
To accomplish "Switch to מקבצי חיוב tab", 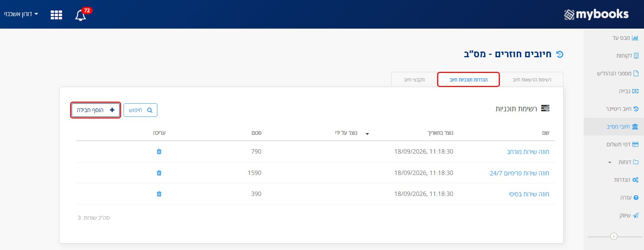I will 414,80.
